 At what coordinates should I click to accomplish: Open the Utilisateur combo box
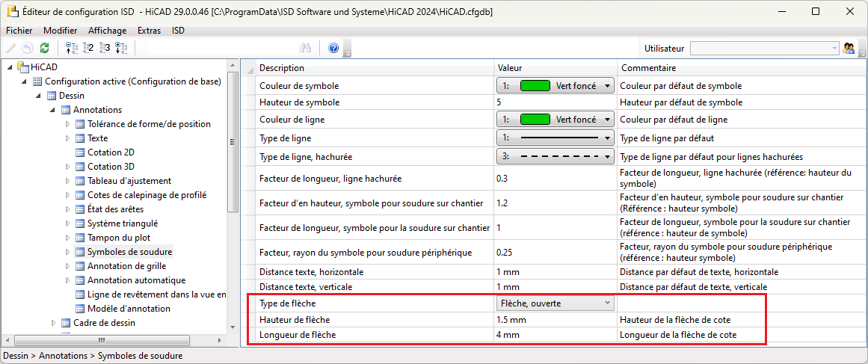click(765, 48)
